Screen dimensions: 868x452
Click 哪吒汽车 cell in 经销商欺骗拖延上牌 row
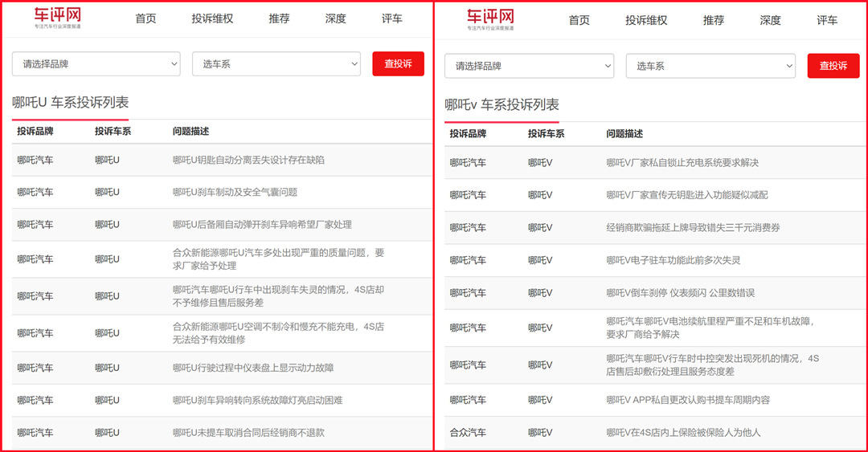(468, 227)
